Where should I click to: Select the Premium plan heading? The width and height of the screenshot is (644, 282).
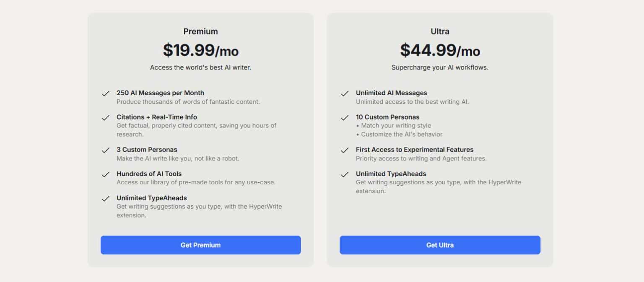pos(200,31)
